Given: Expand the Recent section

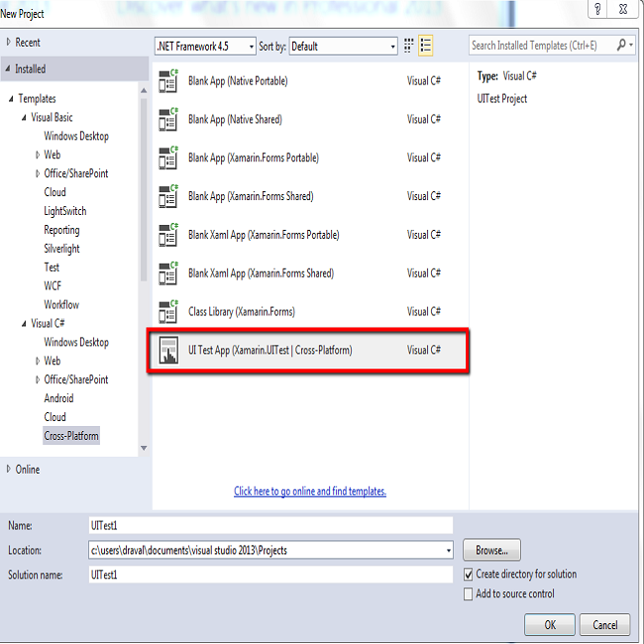Looking at the screenshot, I should (x=9, y=42).
